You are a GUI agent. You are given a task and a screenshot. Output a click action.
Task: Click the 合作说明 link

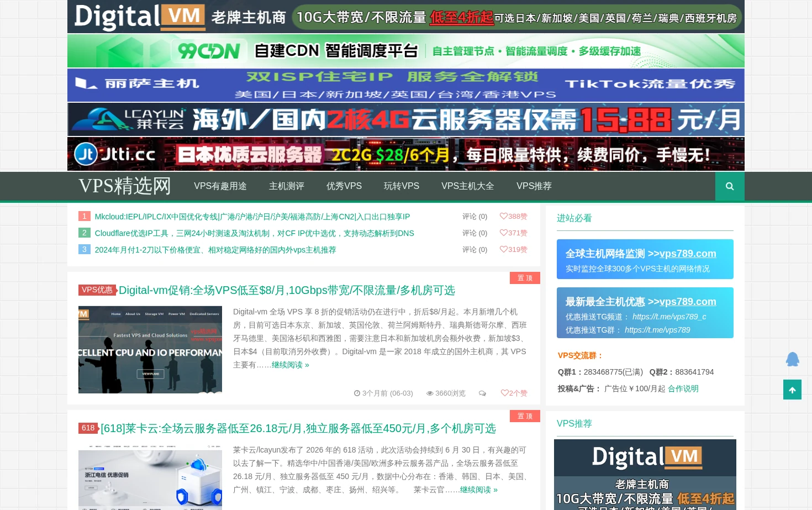click(683, 388)
